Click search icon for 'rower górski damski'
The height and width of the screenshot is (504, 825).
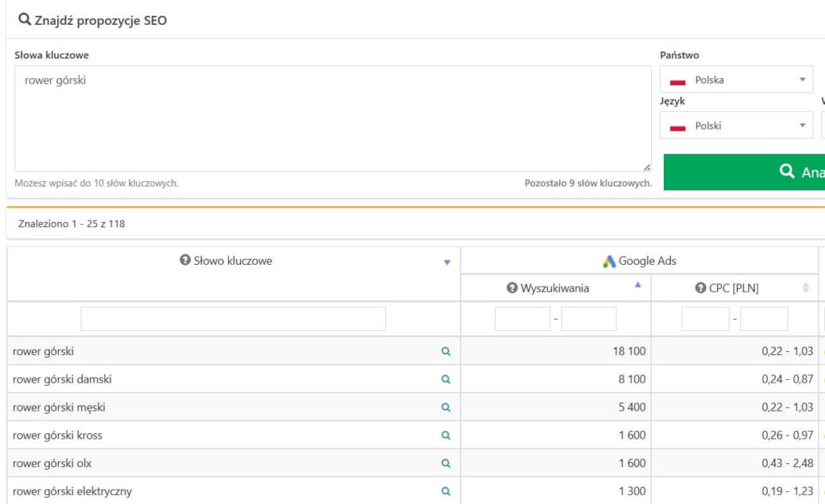[x=446, y=379]
